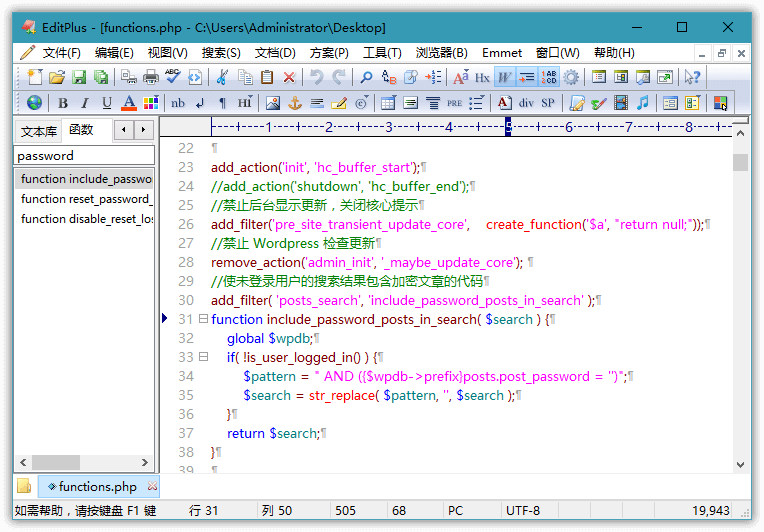Click the Cut scissors icon
764x532 pixels.
pyautogui.click(x=221, y=77)
